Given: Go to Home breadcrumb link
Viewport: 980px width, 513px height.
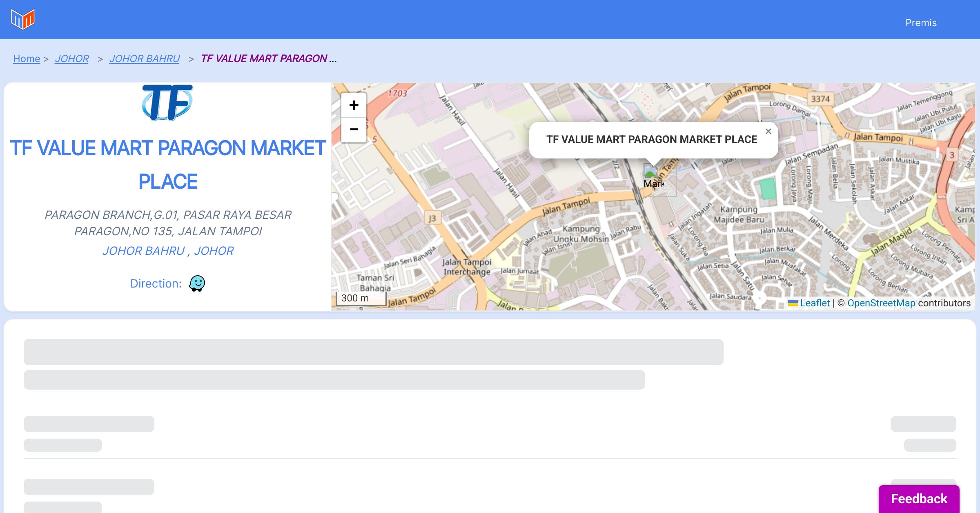Looking at the screenshot, I should (27, 59).
